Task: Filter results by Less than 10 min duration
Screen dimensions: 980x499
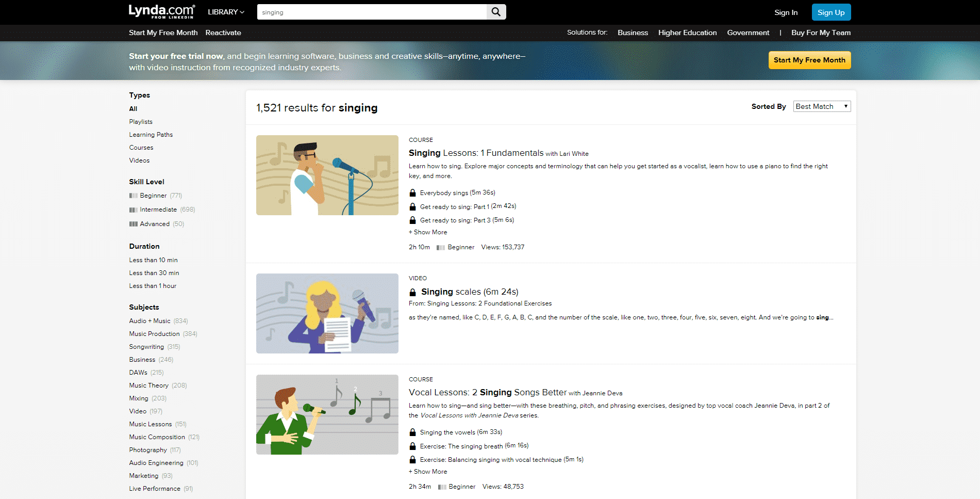Action: pyautogui.click(x=153, y=260)
